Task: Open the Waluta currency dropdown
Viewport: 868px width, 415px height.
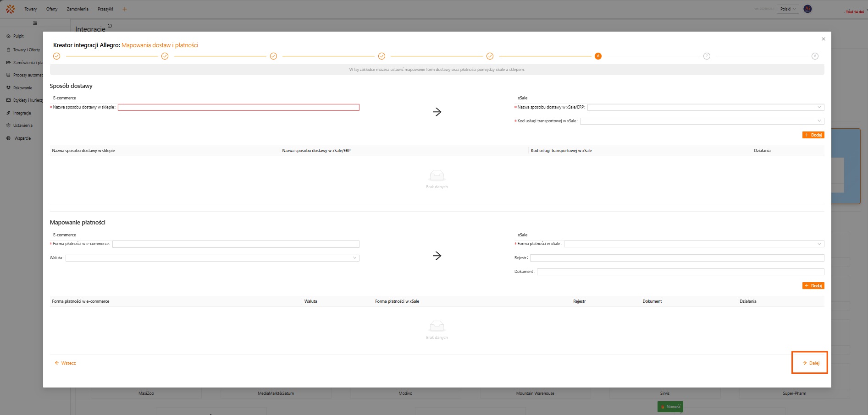Action: 212,258
